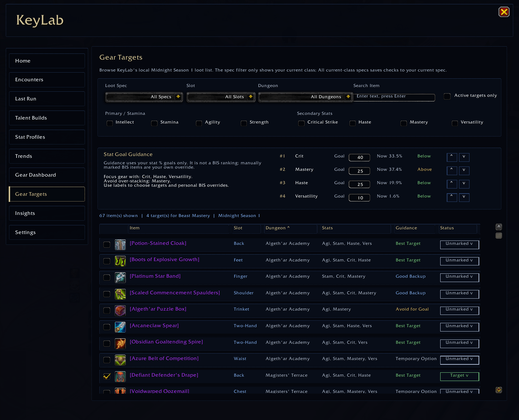Enable the Active targets only checkbox
519x420 pixels.
[x=447, y=96]
